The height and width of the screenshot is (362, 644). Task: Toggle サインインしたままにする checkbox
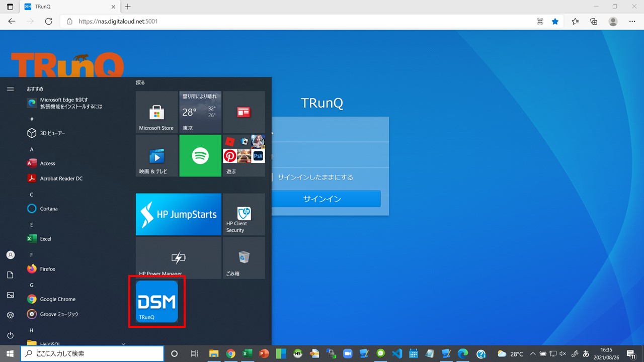click(272, 177)
